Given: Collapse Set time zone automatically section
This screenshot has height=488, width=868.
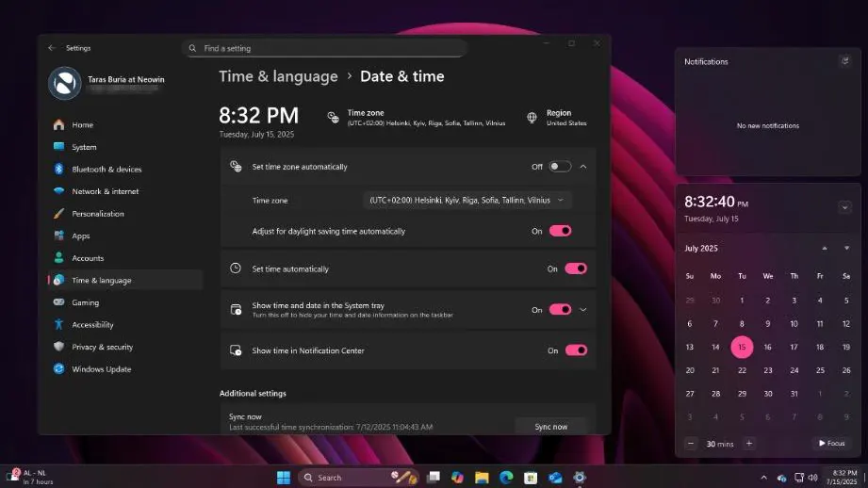Looking at the screenshot, I should point(583,167).
